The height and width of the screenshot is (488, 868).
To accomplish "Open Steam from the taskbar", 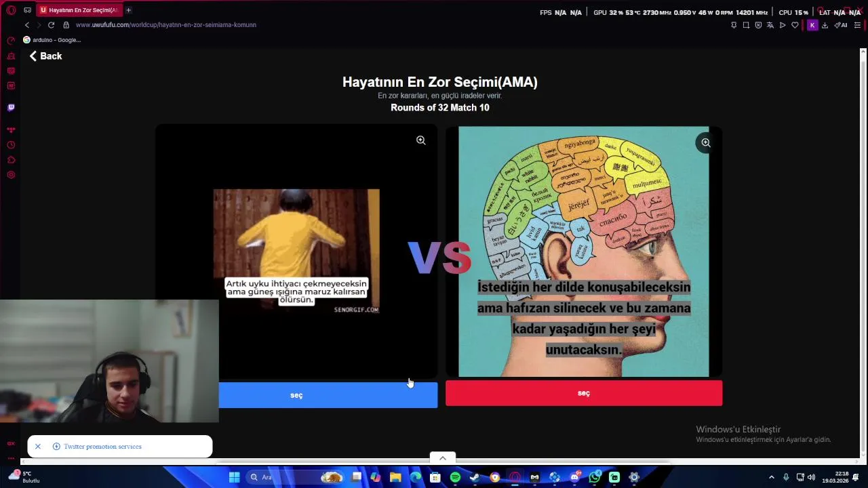I will pyautogui.click(x=475, y=477).
